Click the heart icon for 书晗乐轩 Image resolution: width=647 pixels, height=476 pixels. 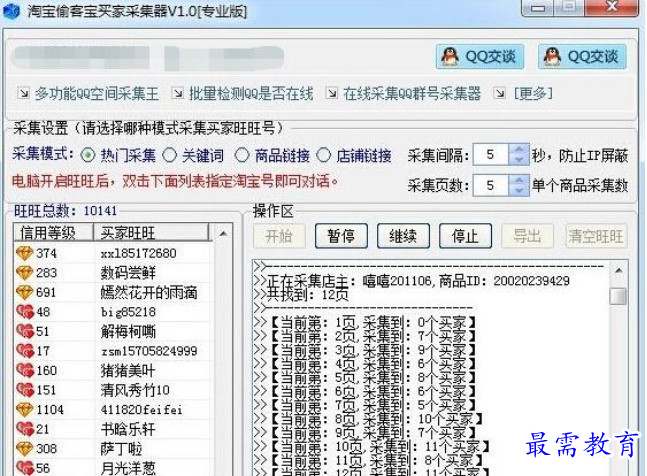pos(25,429)
